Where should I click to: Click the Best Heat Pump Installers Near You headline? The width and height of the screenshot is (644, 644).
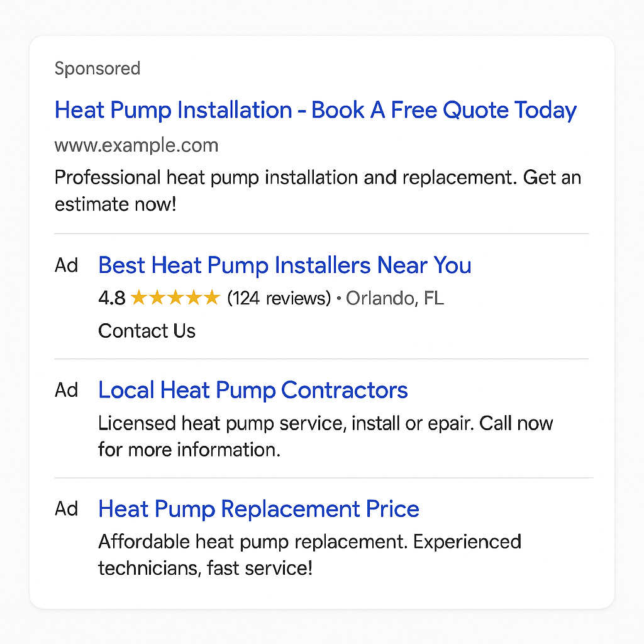click(284, 265)
